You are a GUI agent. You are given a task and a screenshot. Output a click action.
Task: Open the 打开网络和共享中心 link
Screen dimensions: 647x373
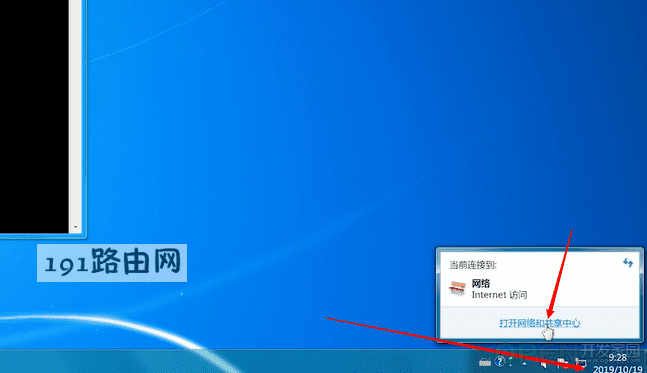point(539,323)
